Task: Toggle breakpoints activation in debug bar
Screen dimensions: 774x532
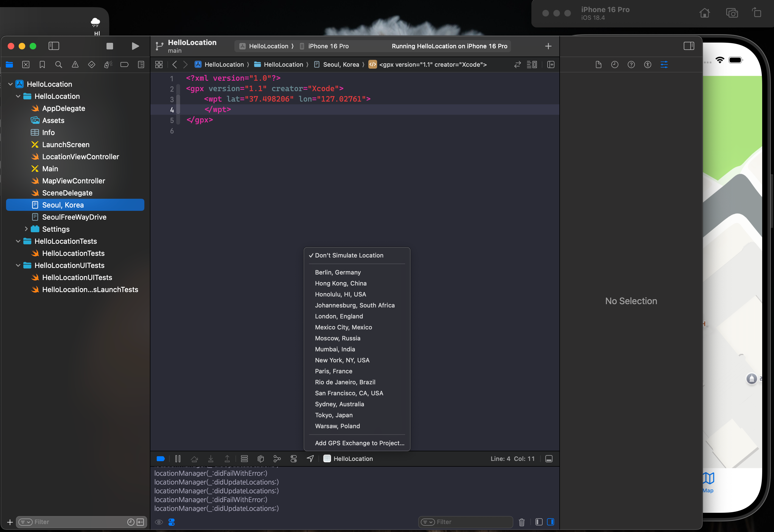Action: click(161, 459)
